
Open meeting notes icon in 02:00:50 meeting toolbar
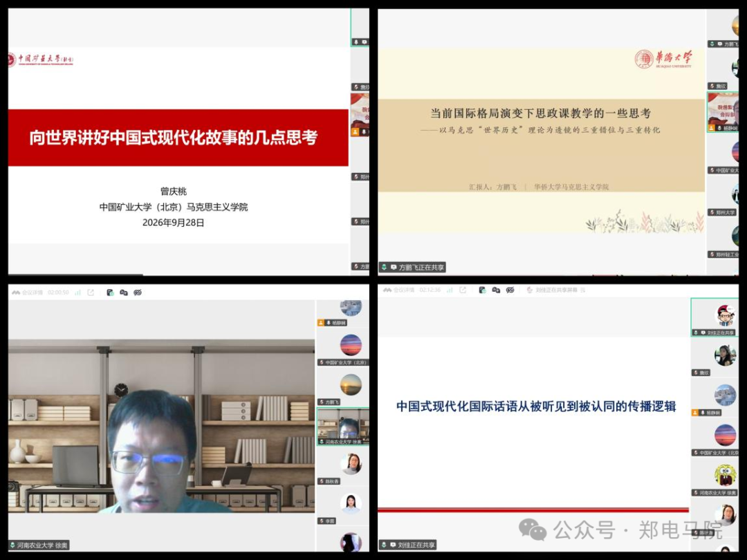coord(110,292)
